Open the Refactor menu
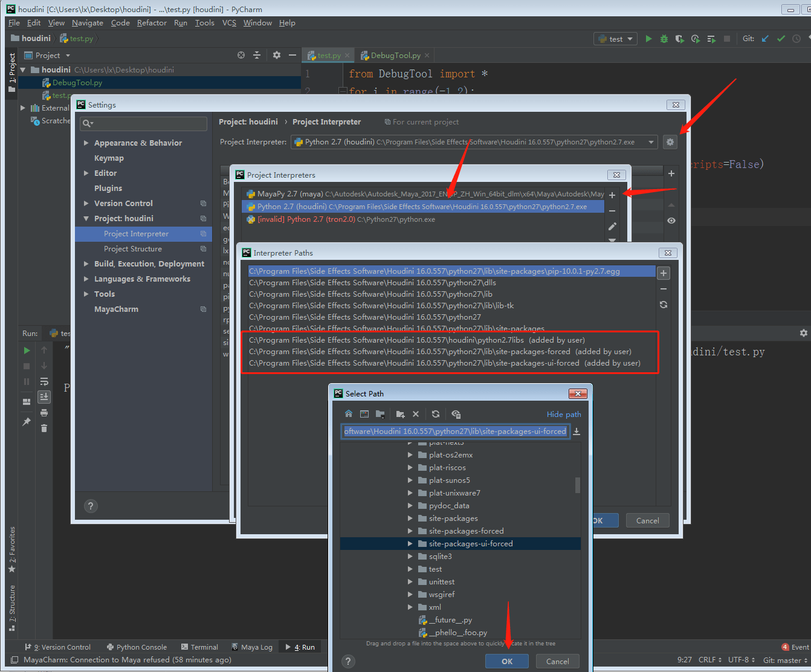 pyautogui.click(x=152, y=22)
